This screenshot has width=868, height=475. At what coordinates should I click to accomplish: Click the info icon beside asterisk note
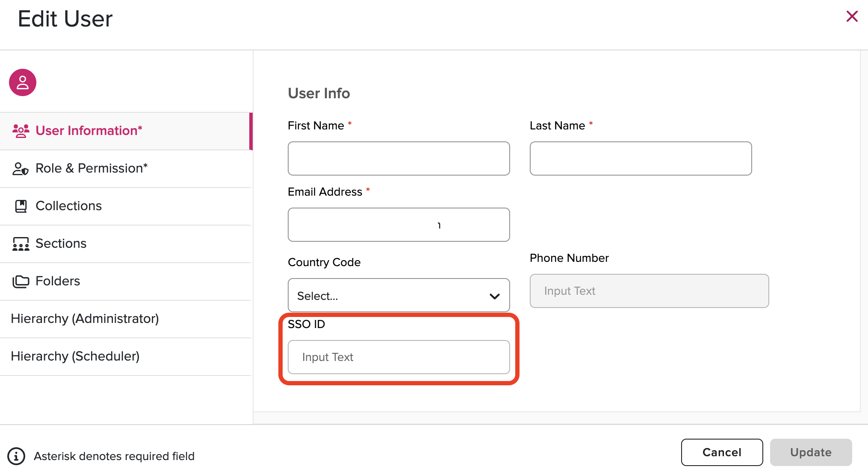tap(16, 456)
